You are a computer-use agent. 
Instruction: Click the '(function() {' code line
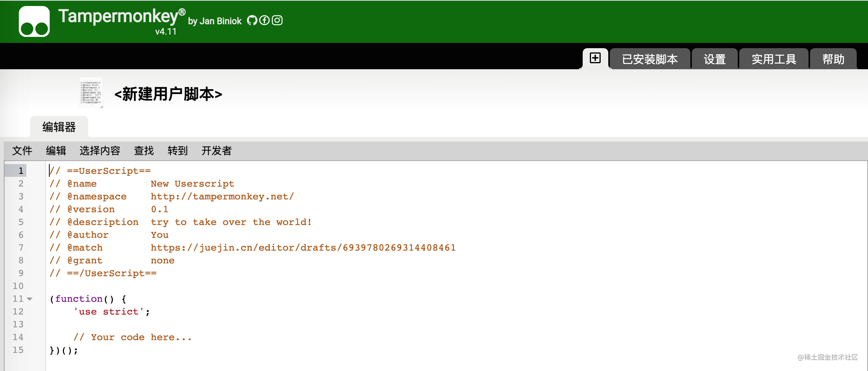pyautogui.click(x=88, y=299)
